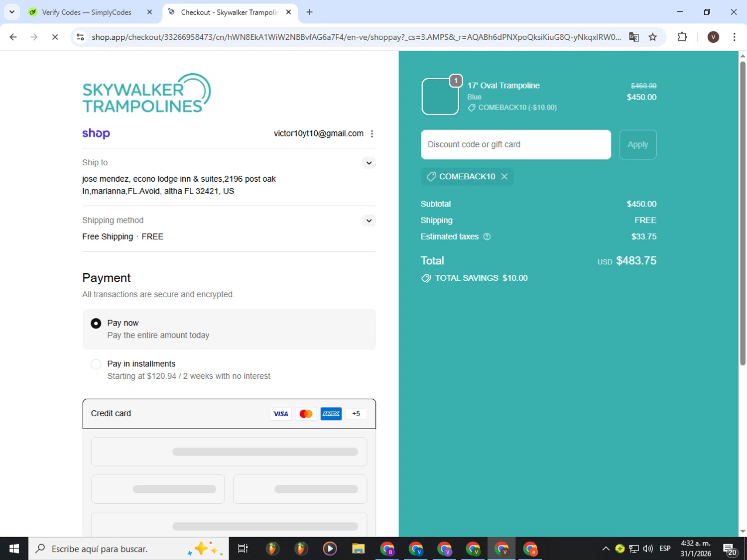
Task: Click the Total Savings tag icon
Action: (426, 278)
